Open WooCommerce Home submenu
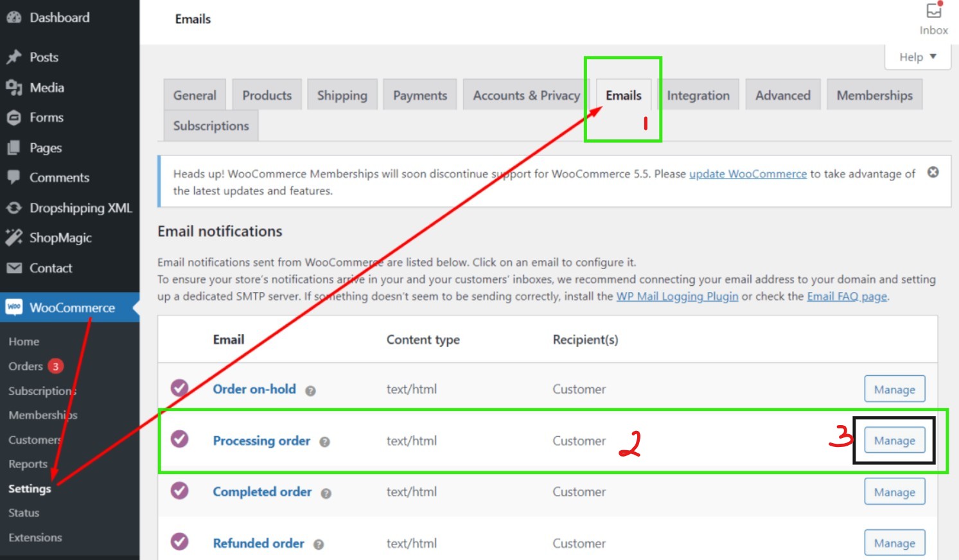This screenshot has height=560, width=959. pos(24,342)
